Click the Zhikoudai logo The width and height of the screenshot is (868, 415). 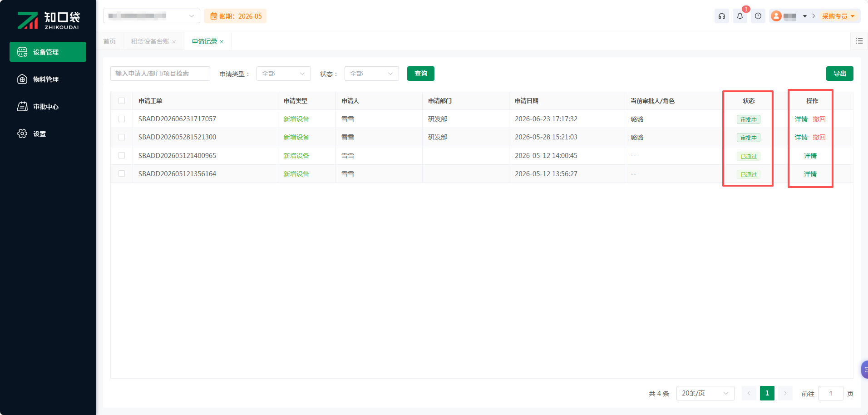click(48, 20)
